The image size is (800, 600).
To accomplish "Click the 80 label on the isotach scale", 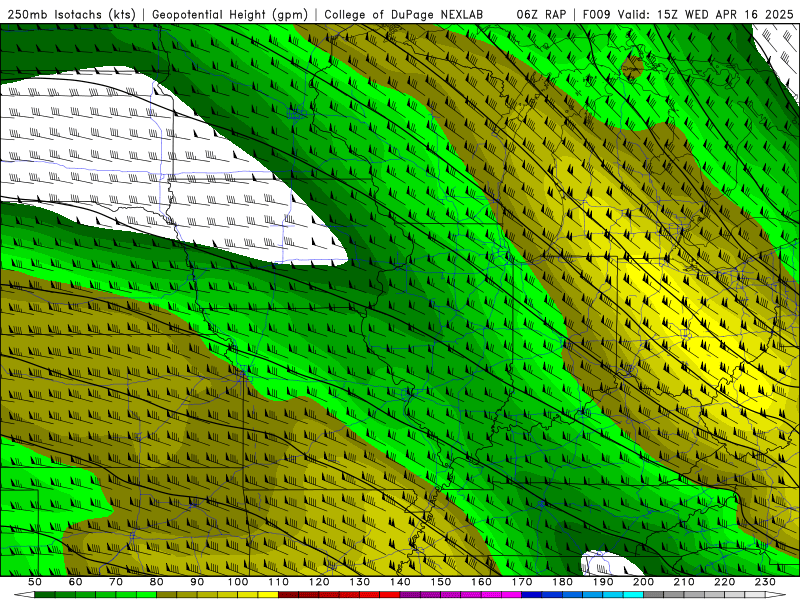I will tap(157, 582).
